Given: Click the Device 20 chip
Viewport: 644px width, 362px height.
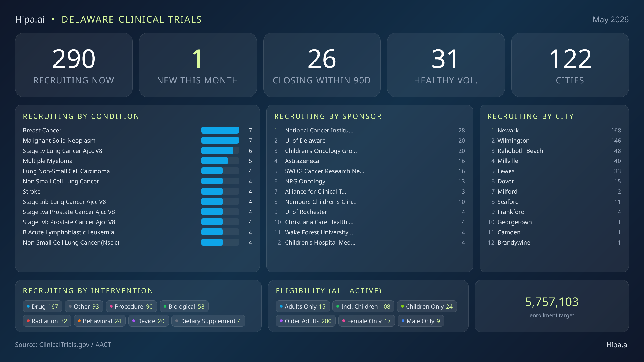Looking at the screenshot, I should click(x=148, y=321).
